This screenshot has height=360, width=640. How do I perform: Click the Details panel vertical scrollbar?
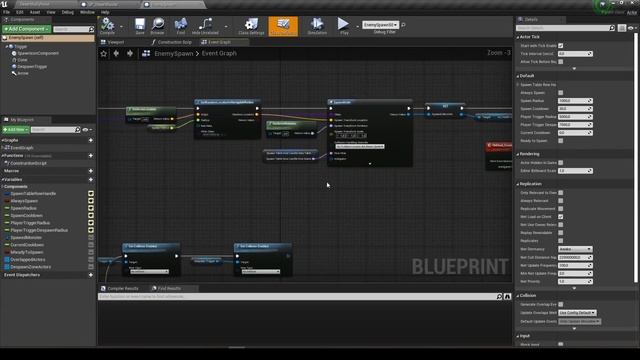click(636, 157)
